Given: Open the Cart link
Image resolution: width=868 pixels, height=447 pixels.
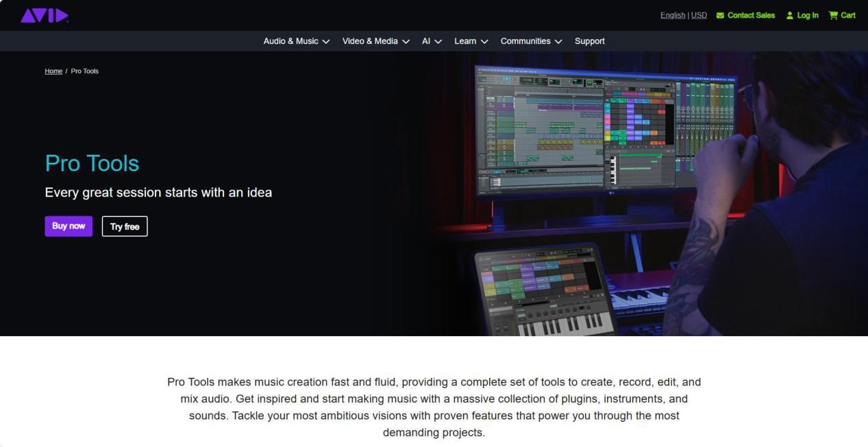Looking at the screenshot, I should [848, 15].
